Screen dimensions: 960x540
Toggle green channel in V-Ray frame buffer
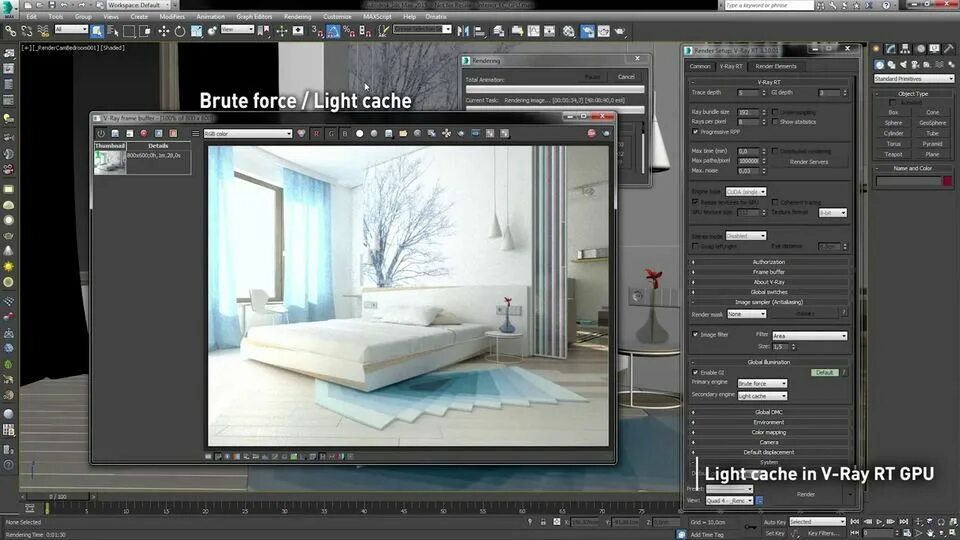pyautogui.click(x=331, y=133)
